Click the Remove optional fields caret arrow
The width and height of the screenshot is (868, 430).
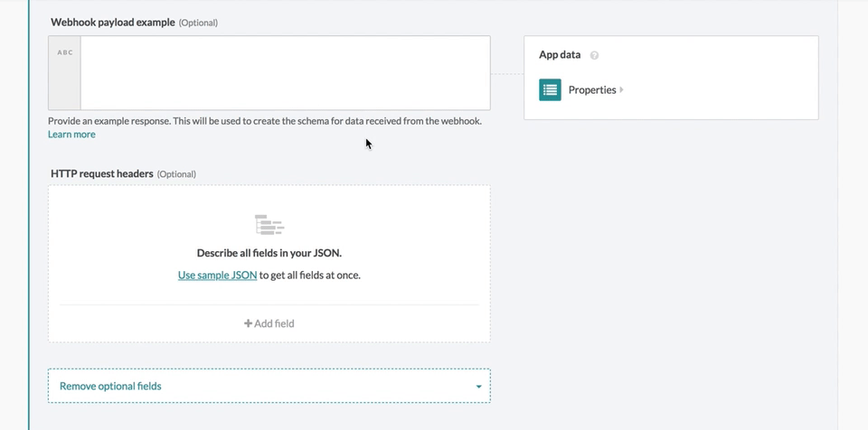(479, 387)
